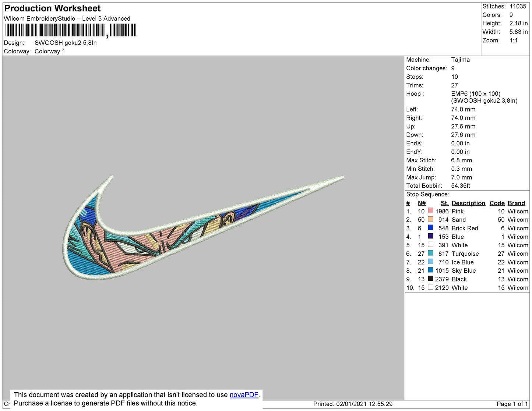Click the Description column header
The width and height of the screenshot is (532, 411).
click(468, 203)
